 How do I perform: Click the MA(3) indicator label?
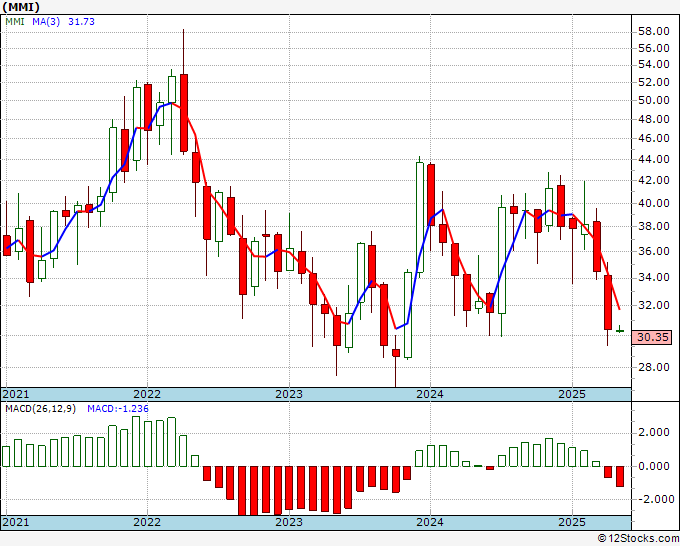[x=46, y=22]
